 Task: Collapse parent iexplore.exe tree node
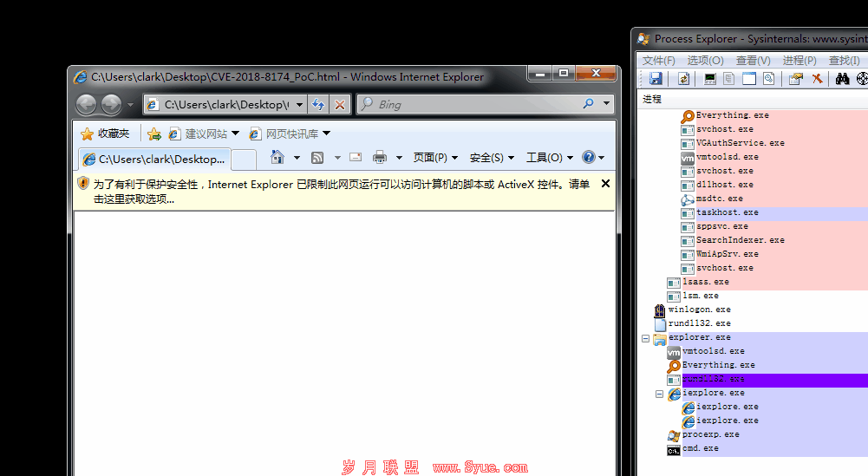[659, 394]
